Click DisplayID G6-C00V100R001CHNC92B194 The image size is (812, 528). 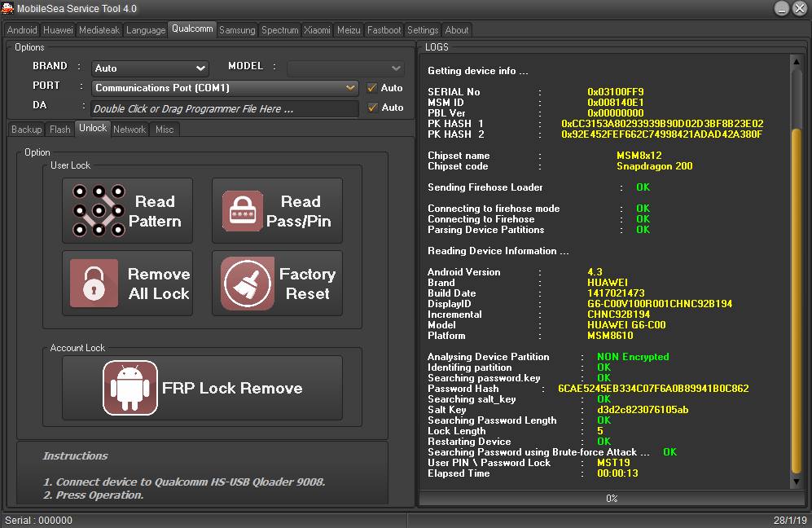pos(660,304)
